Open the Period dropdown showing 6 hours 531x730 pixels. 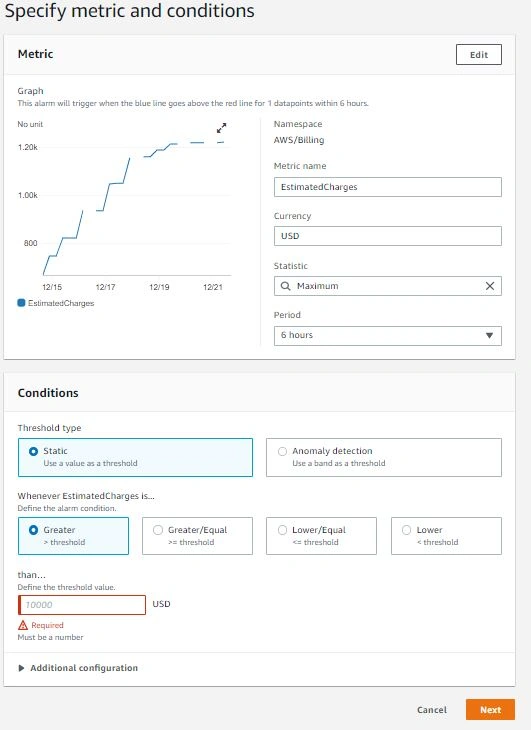pos(388,336)
